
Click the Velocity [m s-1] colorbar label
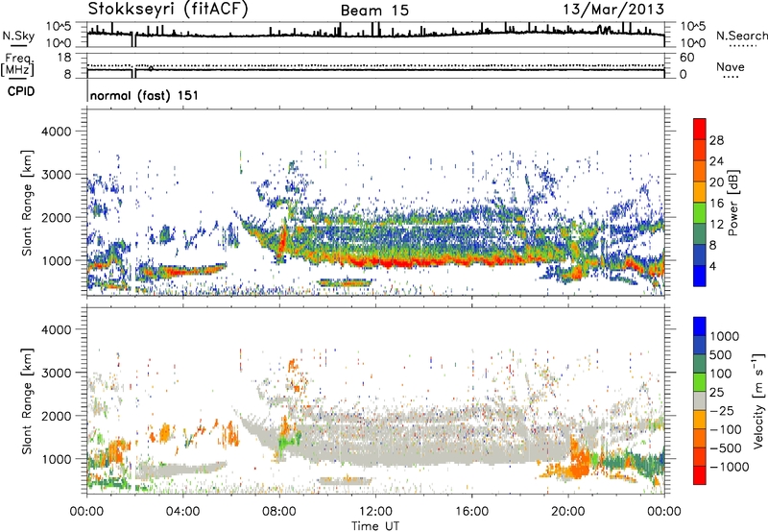click(x=758, y=400)
